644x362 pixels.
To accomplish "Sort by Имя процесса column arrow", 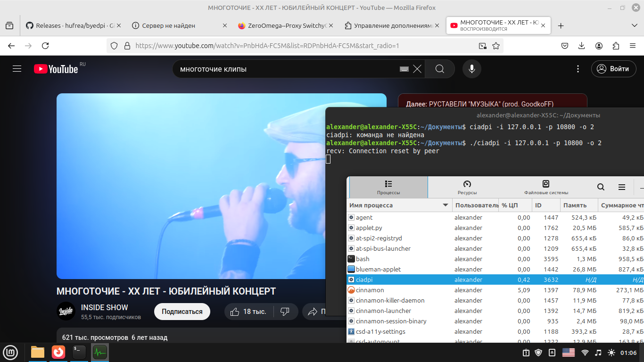I will 445,205.
